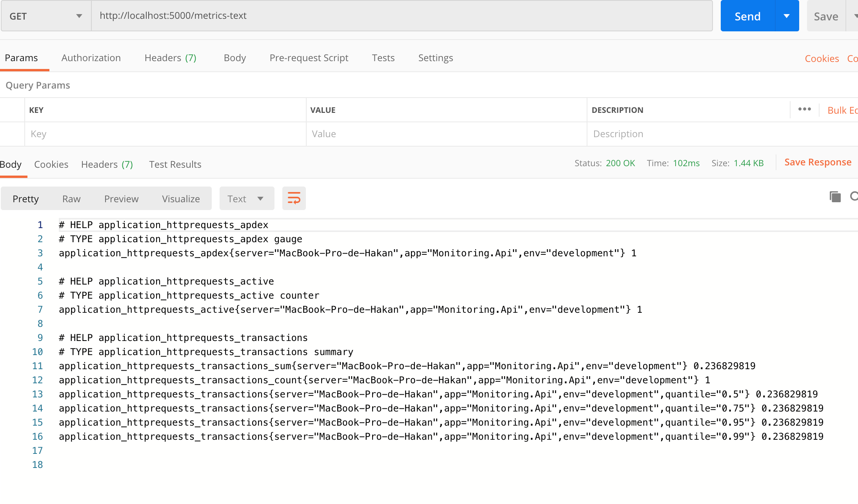Expand the Send button split arrow
This screenshot has height=504, width=858.
(x=787, y=16)
